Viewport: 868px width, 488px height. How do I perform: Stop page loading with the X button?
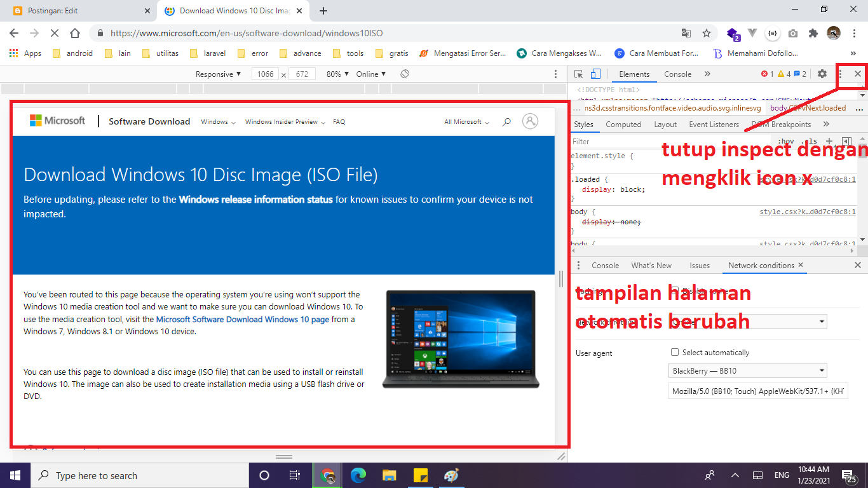54,33
